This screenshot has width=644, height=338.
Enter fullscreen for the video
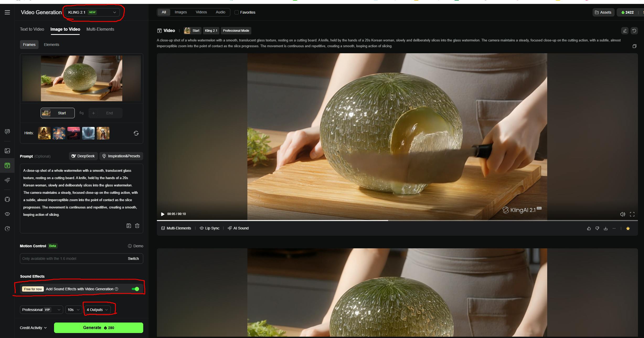[632, 214]
